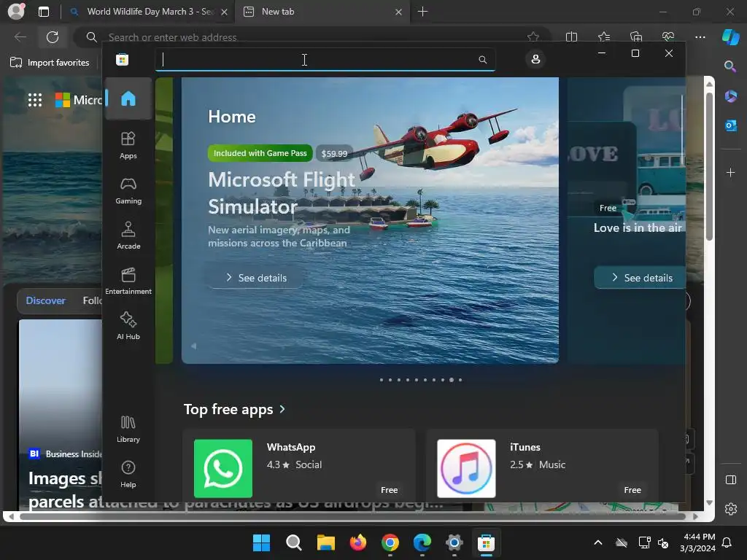Viewport: 747px width, 560px height.
Task: Go to Gaming in the Store sidebar
Action: point(128,190)
